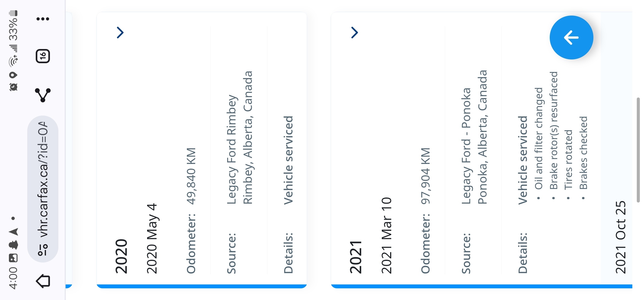Open the tab switcher showing 16 tabs
The width and height of the screenshot is (644, 300).
point(43,56)
